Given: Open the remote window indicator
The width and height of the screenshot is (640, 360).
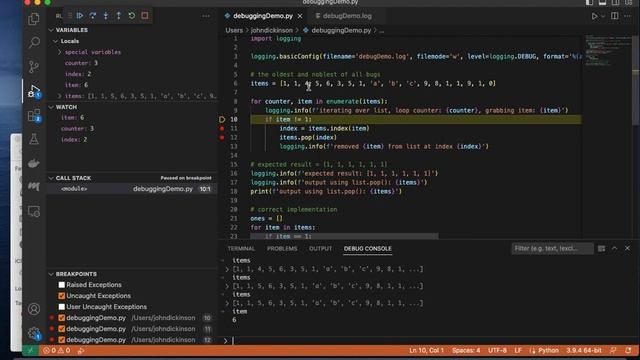Looking at the screenshot, I should (x=31, y=350).
